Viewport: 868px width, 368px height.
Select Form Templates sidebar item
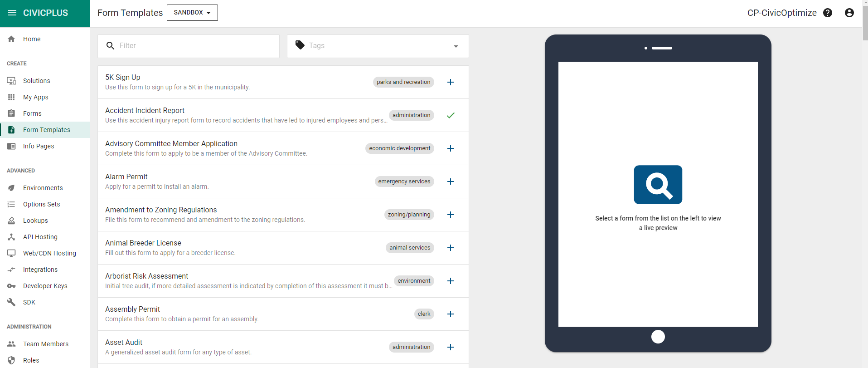[x=45, y=130]
